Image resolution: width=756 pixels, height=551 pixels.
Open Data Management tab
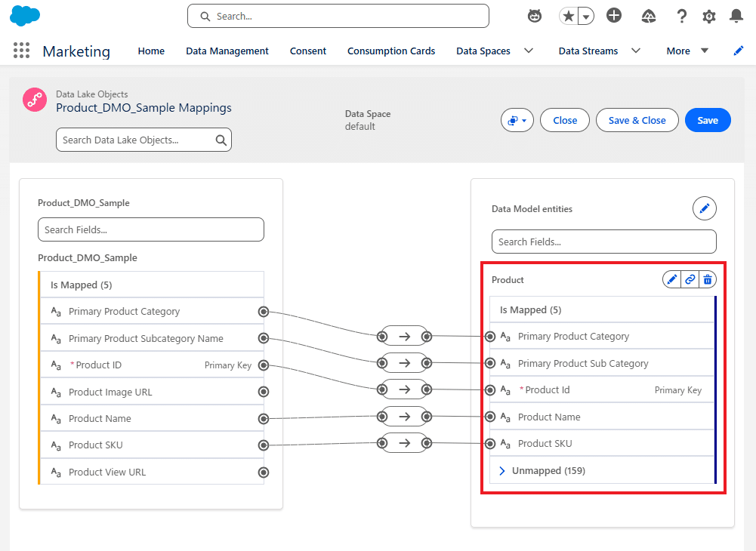(227, 51)
